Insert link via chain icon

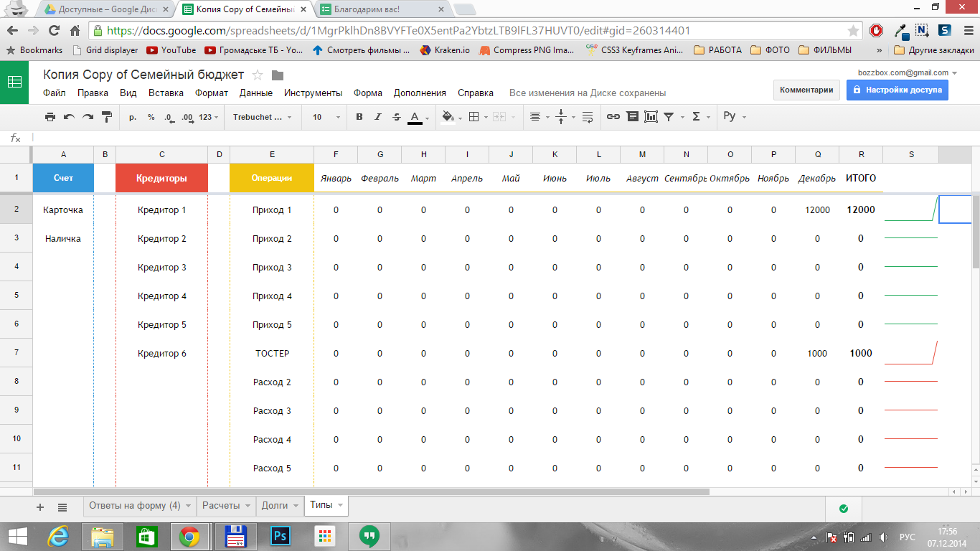[613, 117]
